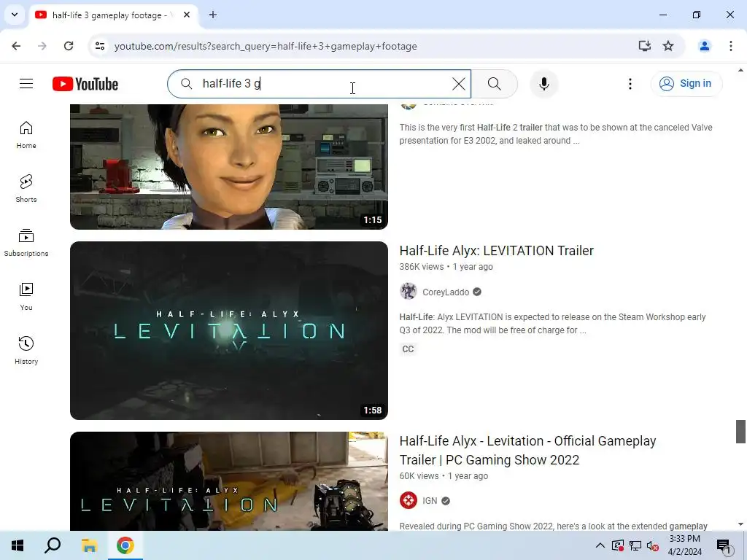This screenshot has width=747, height=560.
Task: Reload the page
Action: pos(69,46)
